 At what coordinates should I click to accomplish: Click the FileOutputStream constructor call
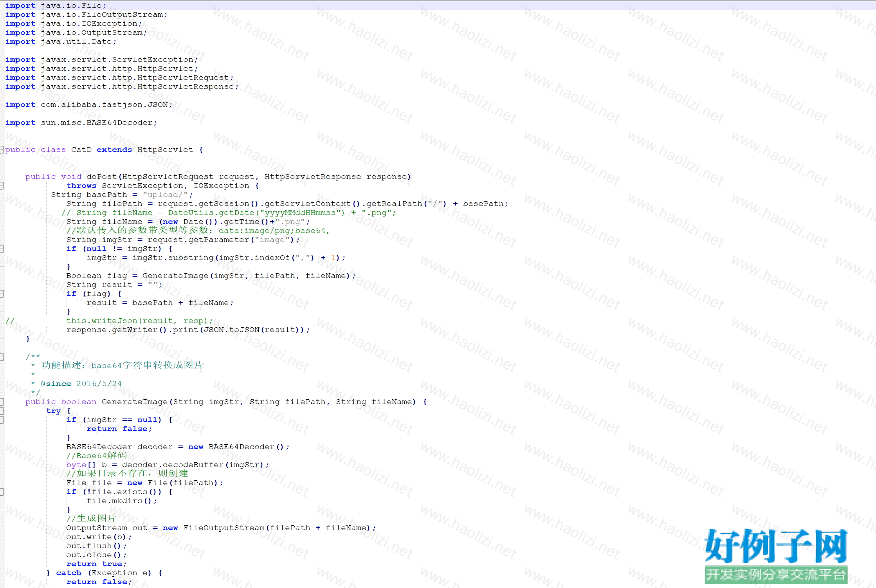click(x=224, y=528)
